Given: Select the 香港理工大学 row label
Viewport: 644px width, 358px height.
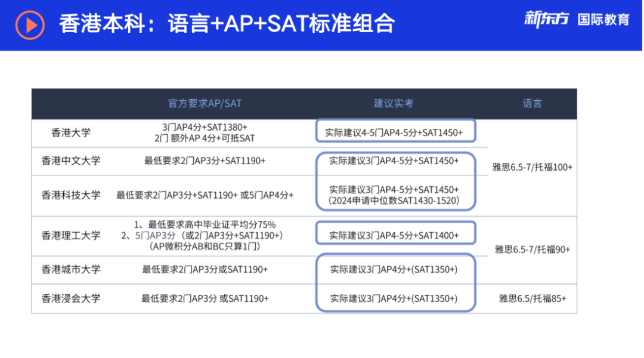Looking at the screenshot, I should coord(70,236).
